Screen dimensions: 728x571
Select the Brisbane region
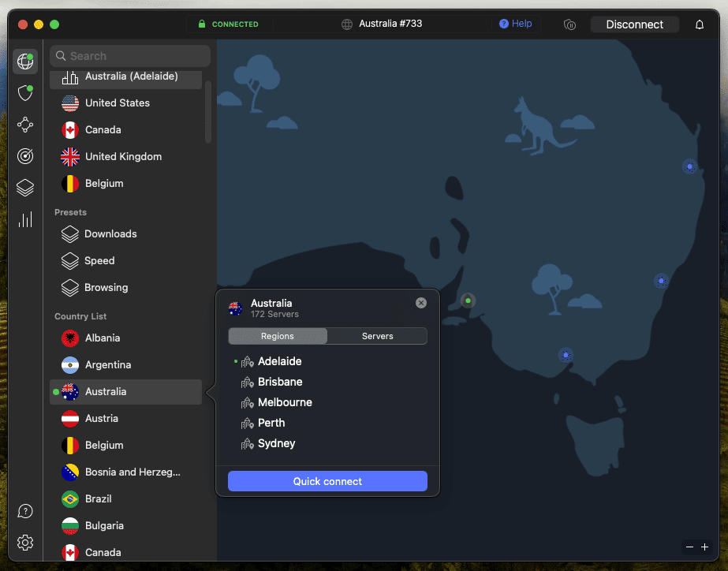[280, 382]
